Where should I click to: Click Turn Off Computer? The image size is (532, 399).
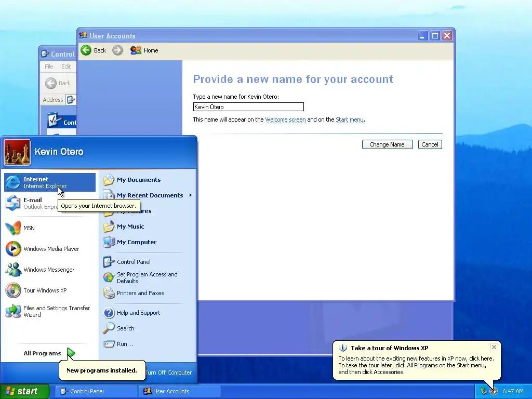(x=169, y=373)
